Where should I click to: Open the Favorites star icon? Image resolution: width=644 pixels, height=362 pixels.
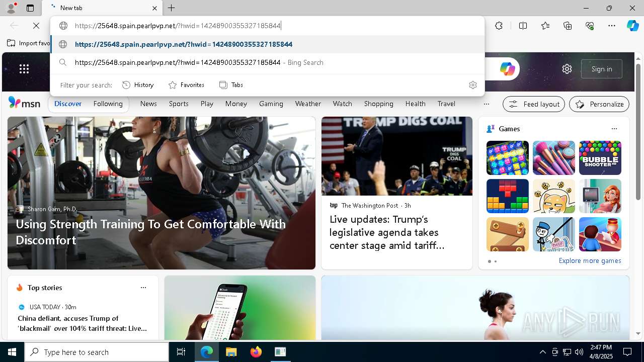tap(545, 26)
